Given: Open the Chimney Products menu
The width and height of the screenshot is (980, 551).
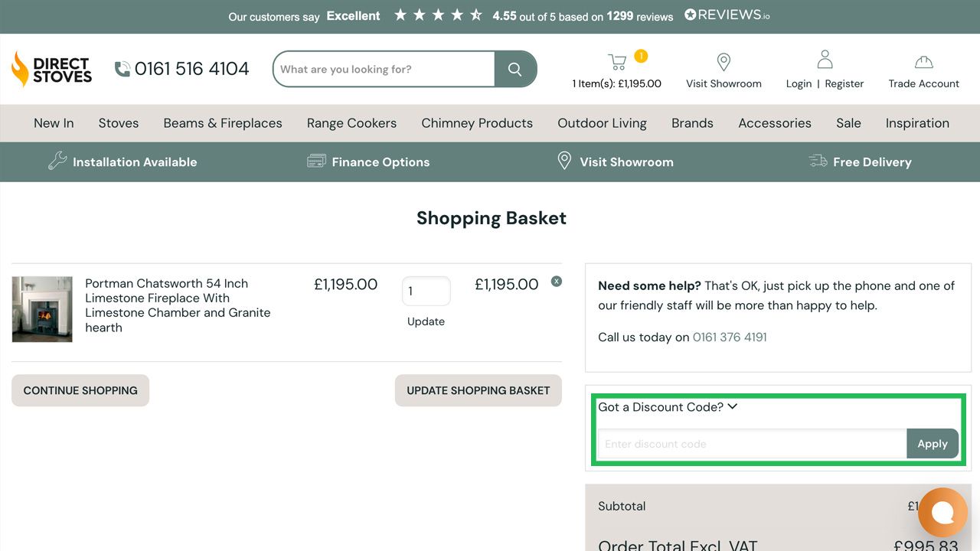Looking at the screenshot, I should [477, 123].
